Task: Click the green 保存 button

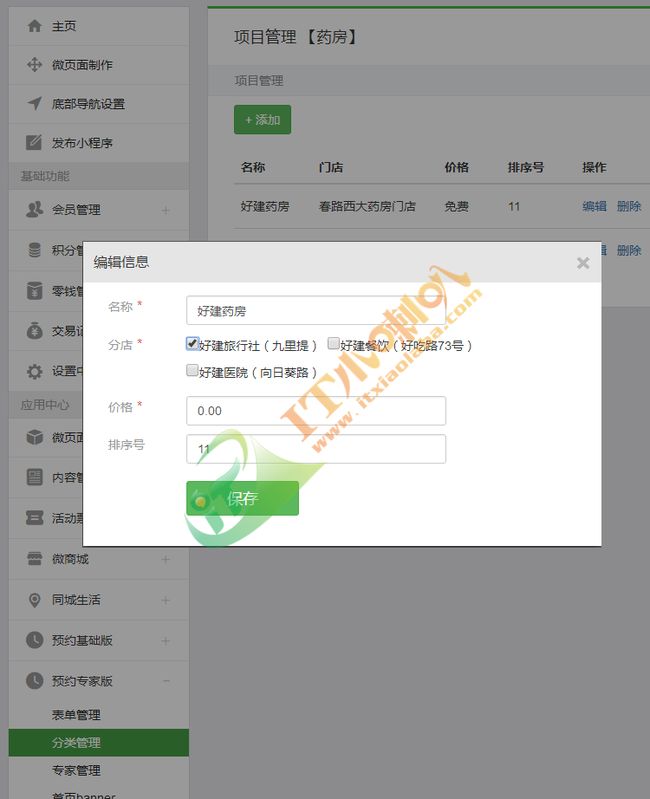Action: (242, 498)
